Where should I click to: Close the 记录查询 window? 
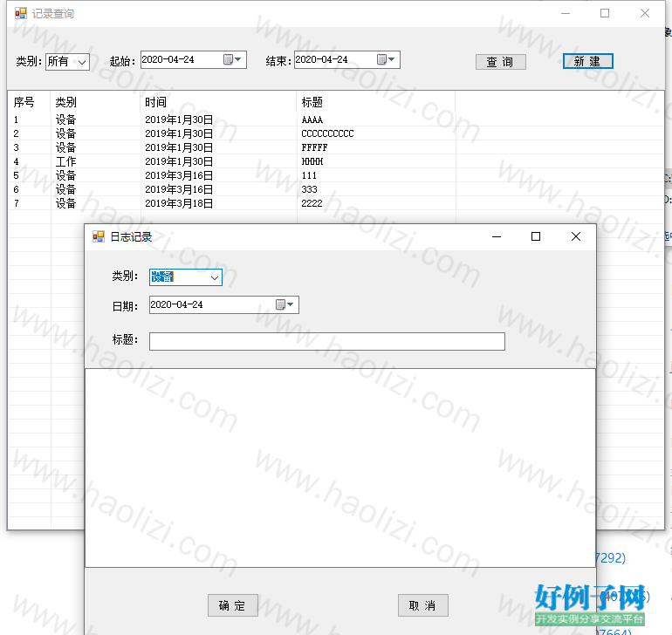(x=645, y=13)
